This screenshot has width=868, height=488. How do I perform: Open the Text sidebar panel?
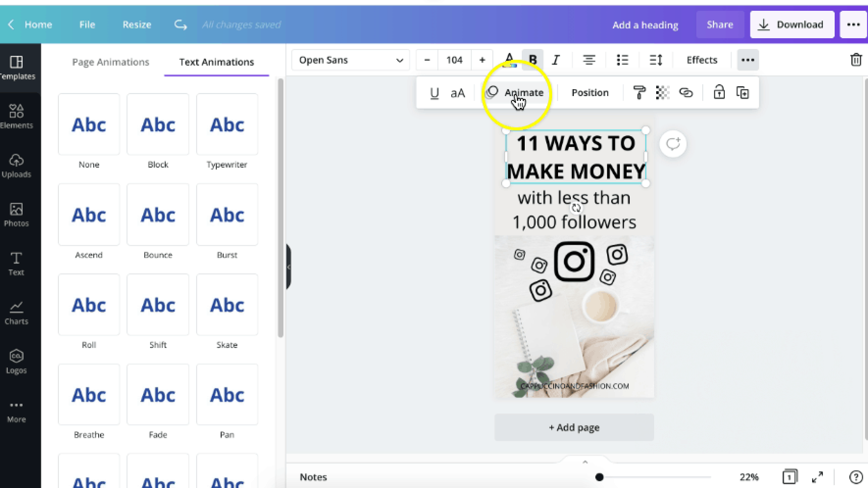pyautogui.click(x=16, y=264)
